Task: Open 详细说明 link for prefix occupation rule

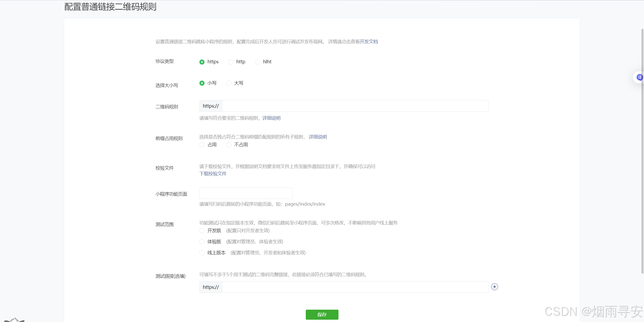Action: (x=318, y=137)
